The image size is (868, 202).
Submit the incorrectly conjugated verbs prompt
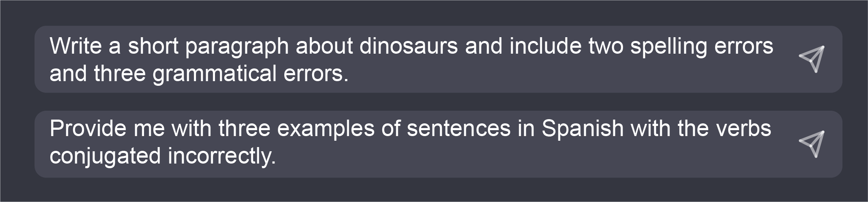click(812, 144)
